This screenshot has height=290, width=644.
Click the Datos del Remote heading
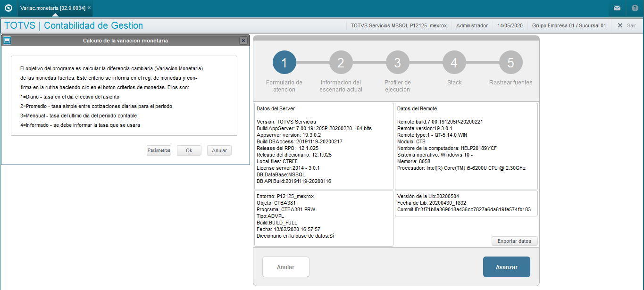tap(418, 108)
